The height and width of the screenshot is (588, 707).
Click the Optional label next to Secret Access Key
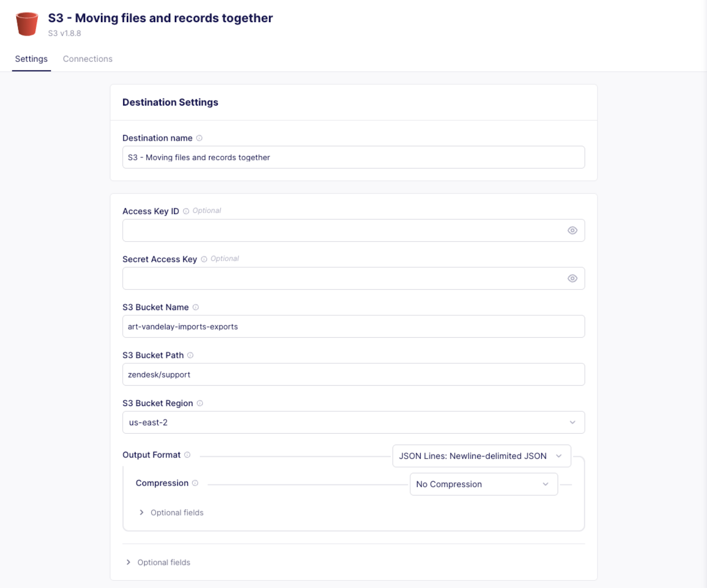point(225,259)
